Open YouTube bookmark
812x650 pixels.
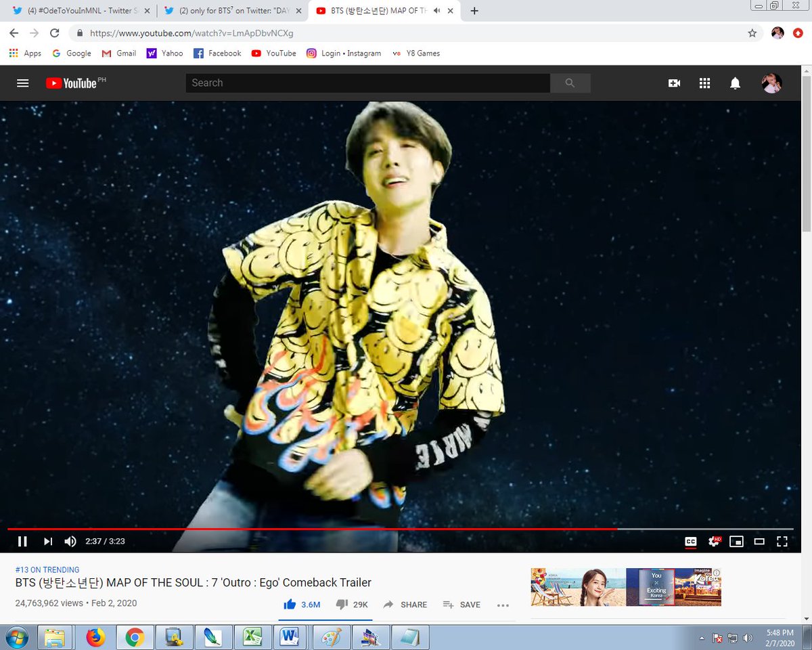click(x=273, y=53)
